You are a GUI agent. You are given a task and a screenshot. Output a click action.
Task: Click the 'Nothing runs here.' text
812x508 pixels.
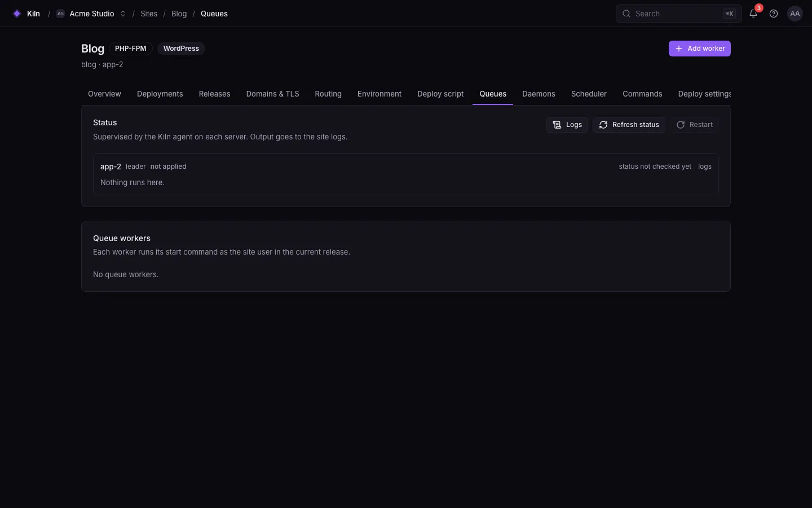coord(133,182)
